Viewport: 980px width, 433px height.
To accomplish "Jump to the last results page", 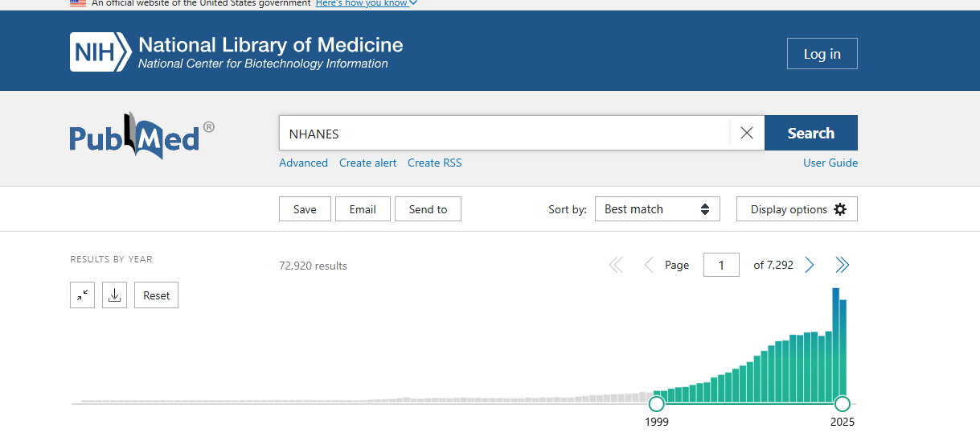I will tap(842, 265).
